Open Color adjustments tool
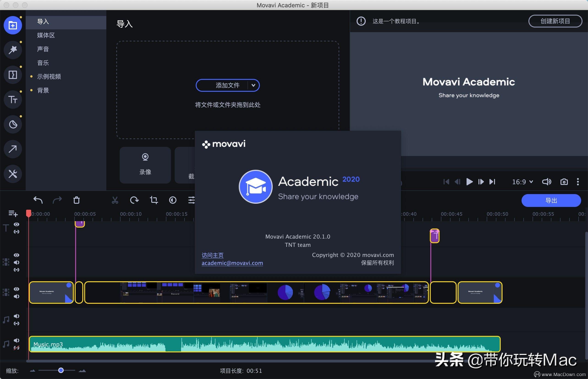The image size is (588, 379). pos(173,200)
